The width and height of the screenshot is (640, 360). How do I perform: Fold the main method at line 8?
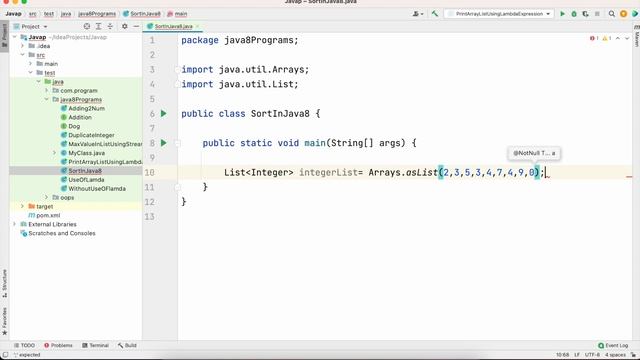[178, 143]
